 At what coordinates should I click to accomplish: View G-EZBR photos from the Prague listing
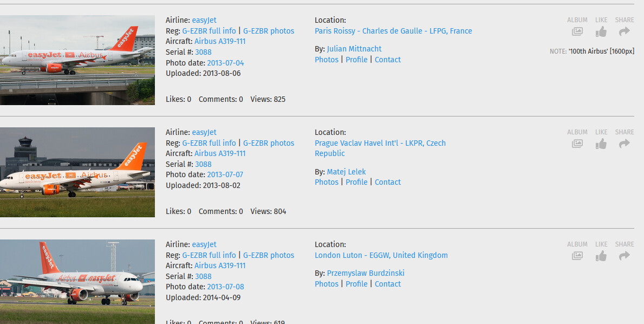pyautogui.click(x=269, y=143)
